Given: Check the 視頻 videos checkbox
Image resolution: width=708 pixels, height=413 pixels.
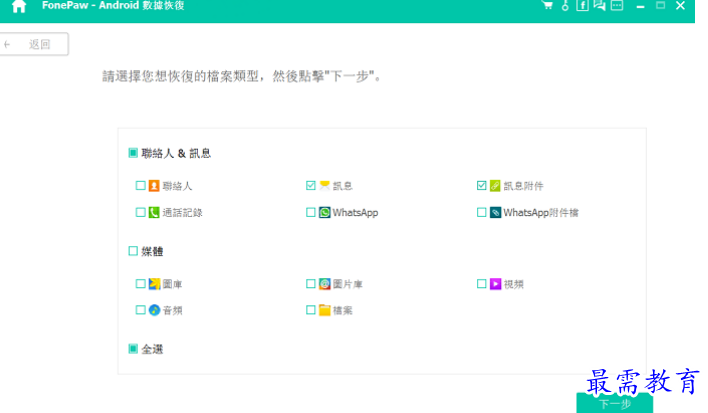Looking at the screenshot, I should point(481,283).
